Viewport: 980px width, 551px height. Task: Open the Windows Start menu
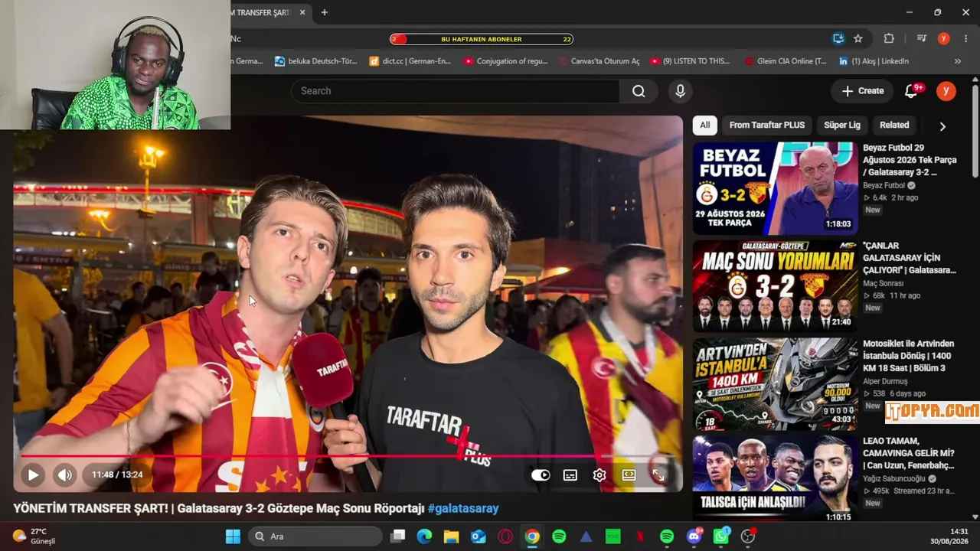(234, 536)
